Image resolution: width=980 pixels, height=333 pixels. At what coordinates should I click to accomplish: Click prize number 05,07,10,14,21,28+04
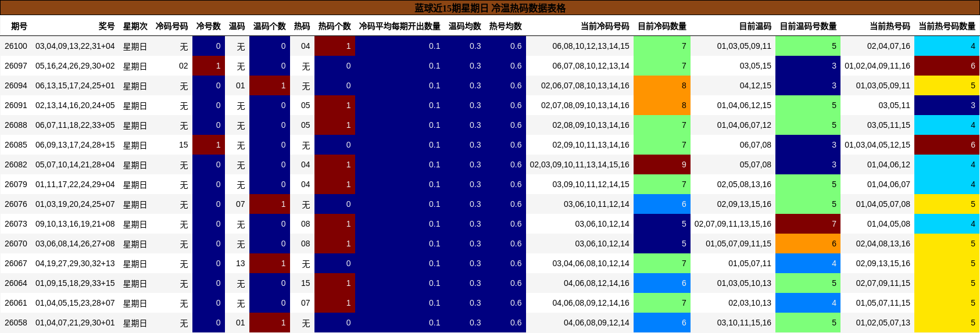[75, 164]
